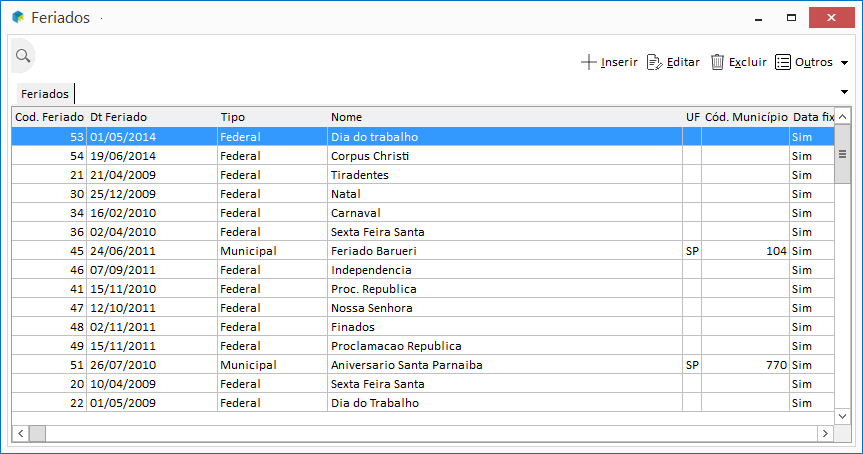
Task: Click the date 19/06/2014
Action: pos(123,156)
